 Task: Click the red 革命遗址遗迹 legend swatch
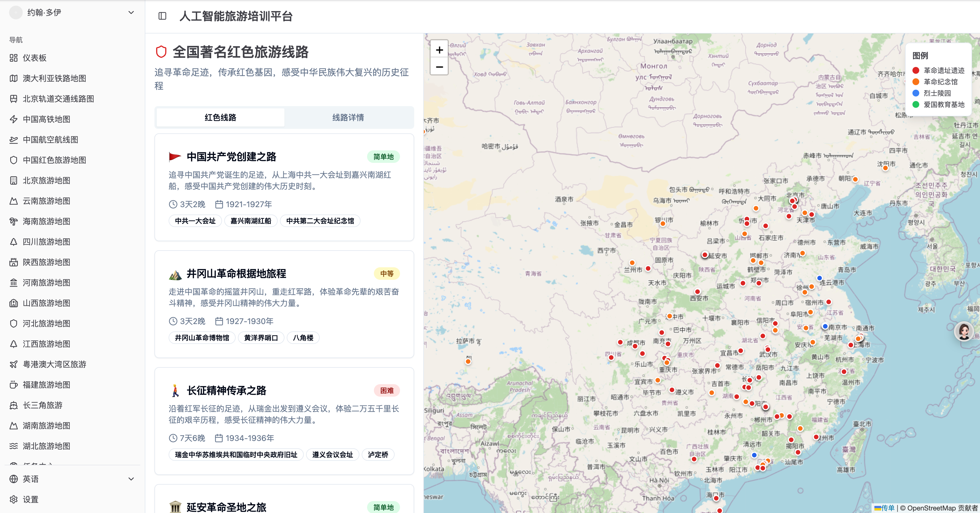point(916,70)
